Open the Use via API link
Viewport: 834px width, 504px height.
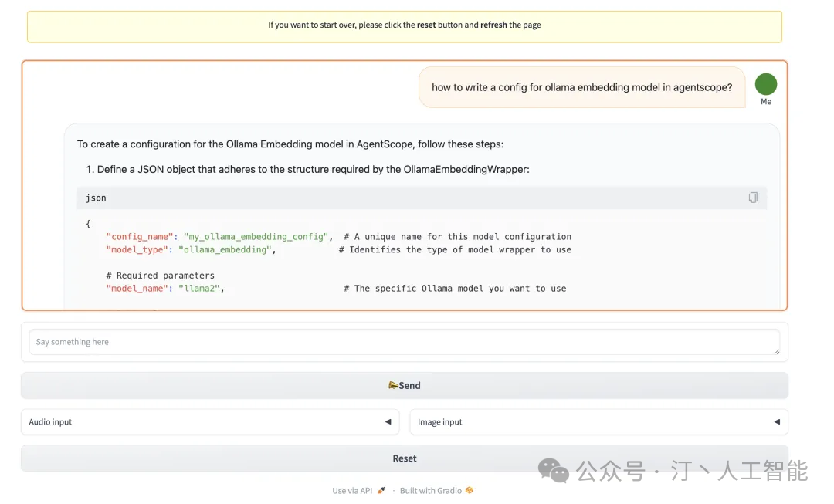tap(353, 491)
